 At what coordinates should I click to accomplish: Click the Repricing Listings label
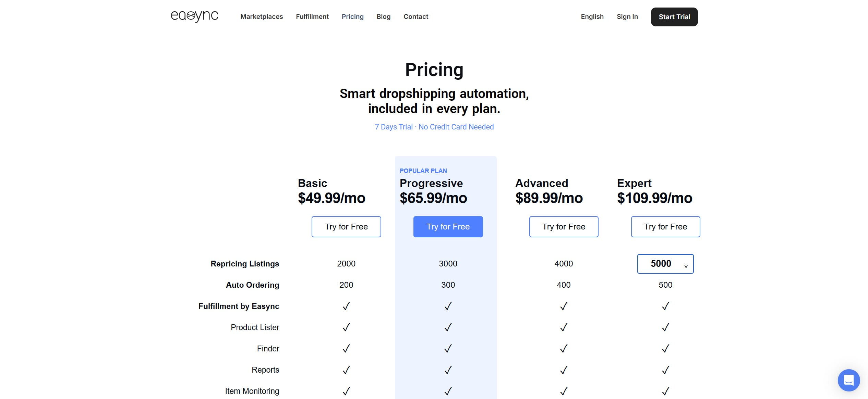coord(245,264)
